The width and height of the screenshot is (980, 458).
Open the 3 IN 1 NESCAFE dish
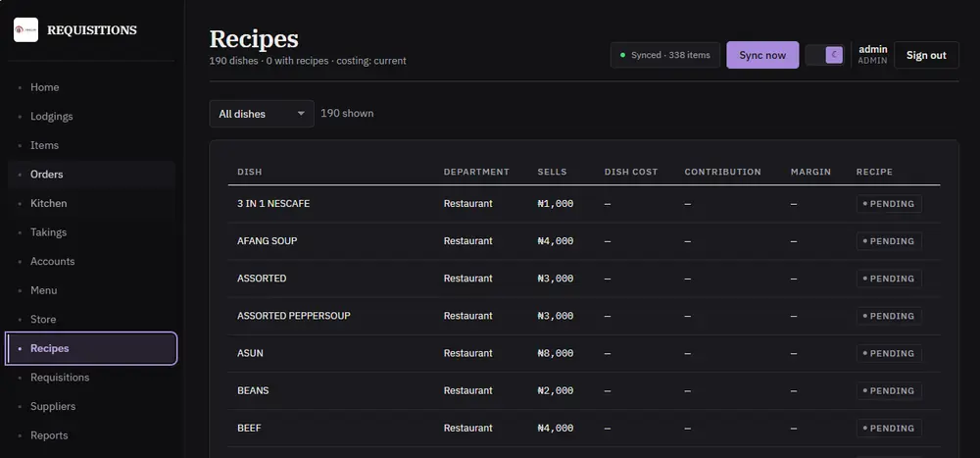click(273, 203)
